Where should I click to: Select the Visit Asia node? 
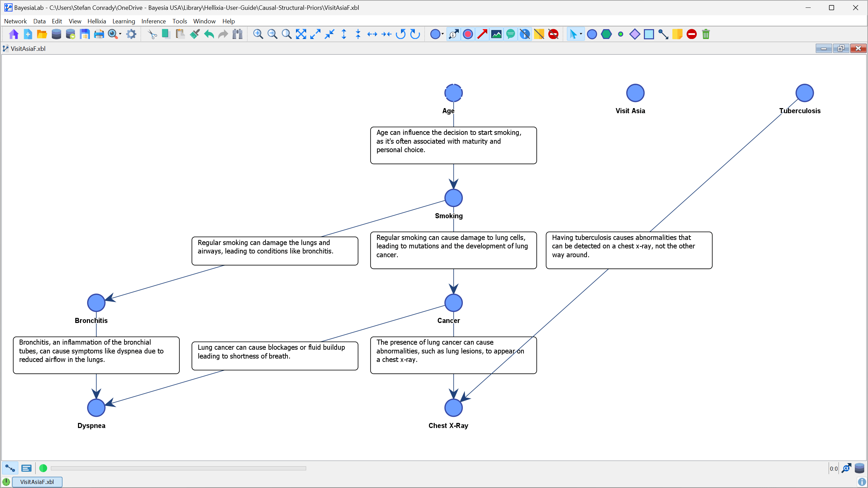[635, 93]
